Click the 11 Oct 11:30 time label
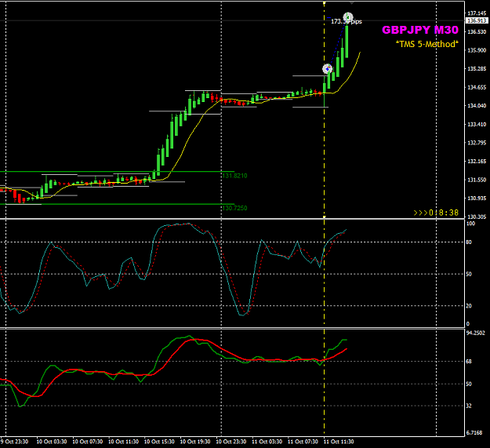 click(x=339, y=442)
